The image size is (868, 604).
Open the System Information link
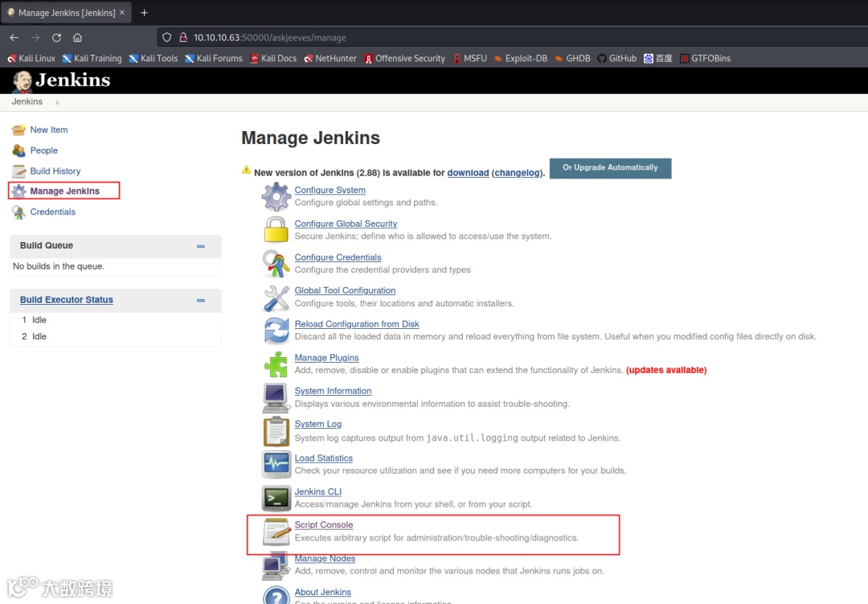[x=333, y=391]
